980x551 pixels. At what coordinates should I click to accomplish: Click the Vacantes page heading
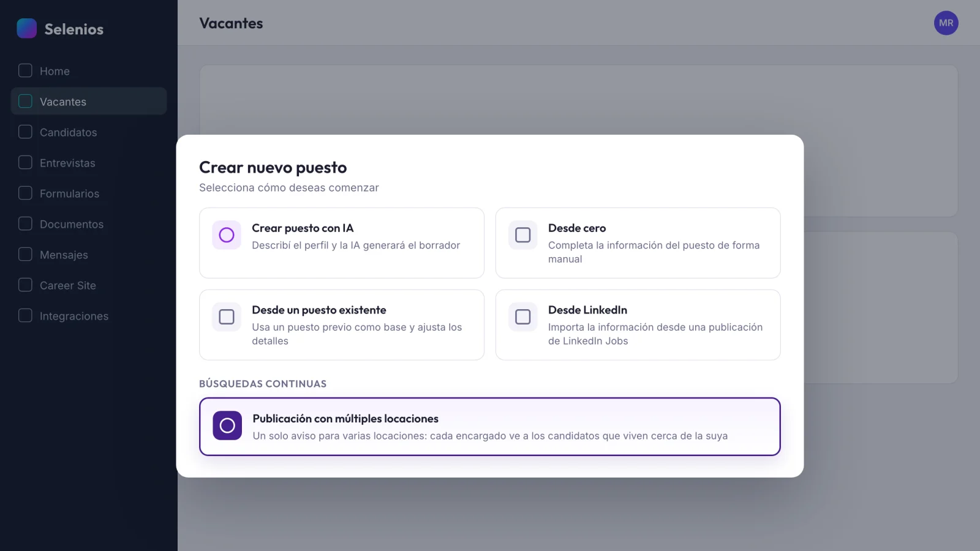(x=231, y=23)
